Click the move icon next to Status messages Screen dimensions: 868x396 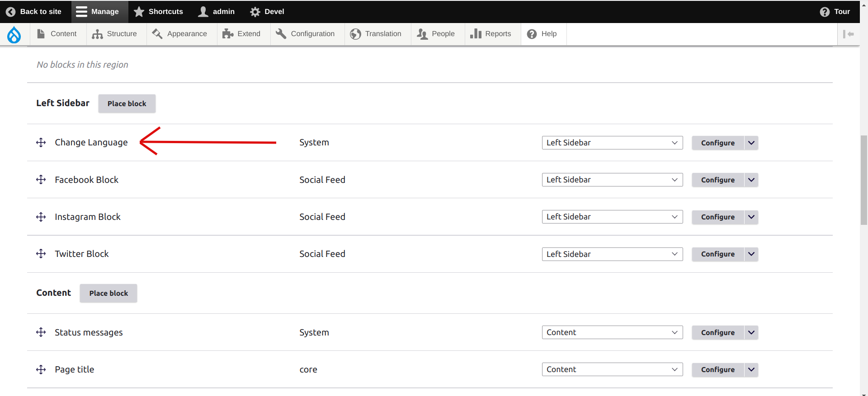point(41,332)
